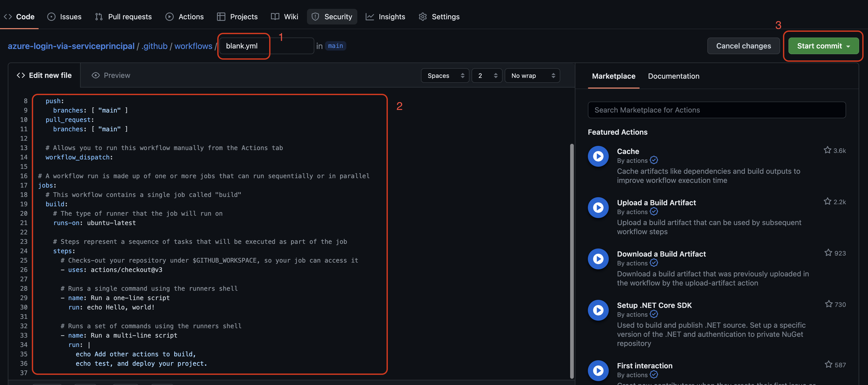Click Cancel changes button
Screen dimensions: 868x385
pos(743,46)
